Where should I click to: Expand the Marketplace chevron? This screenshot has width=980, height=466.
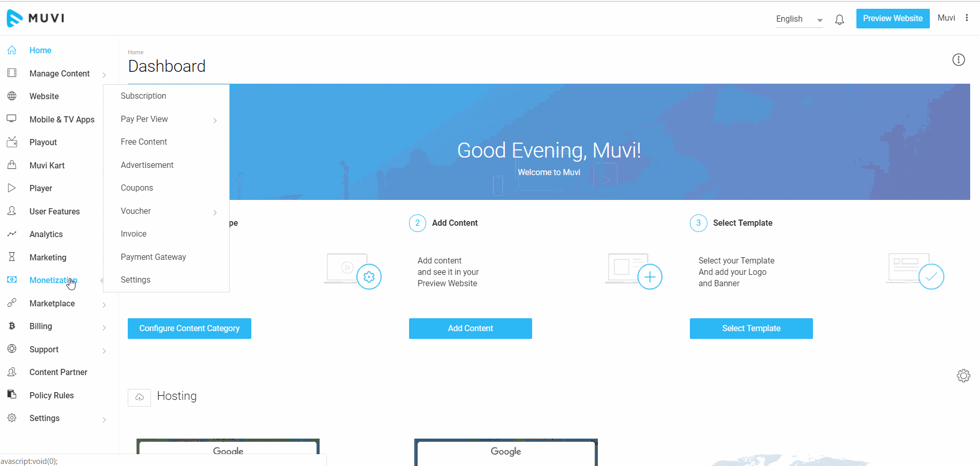tap(104, 305)
